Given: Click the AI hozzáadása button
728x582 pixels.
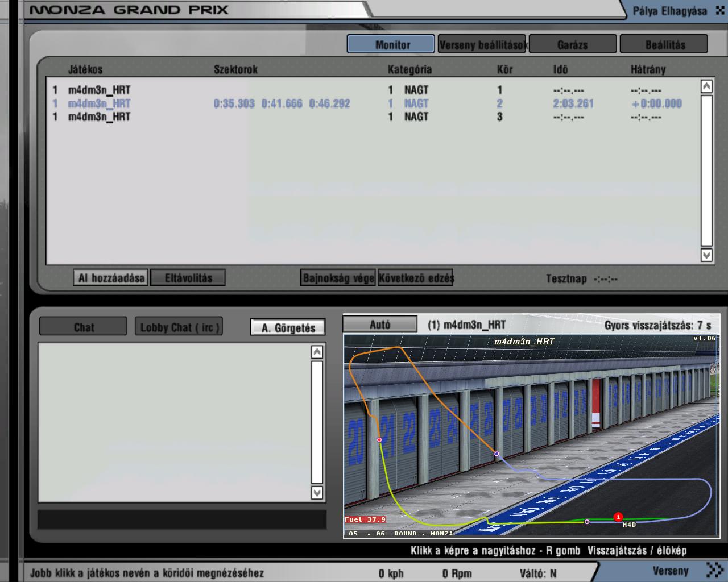Looking at the screenshot, I should tap(111, 278).
